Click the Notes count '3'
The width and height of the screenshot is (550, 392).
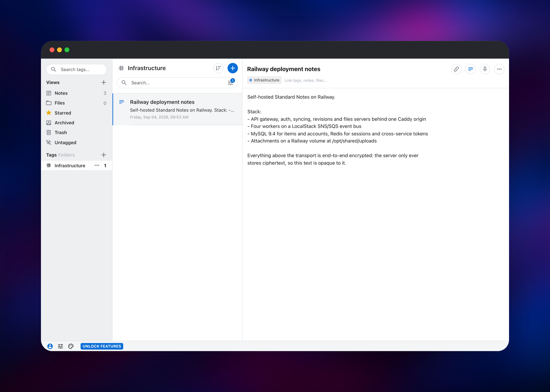click(105, 93)
